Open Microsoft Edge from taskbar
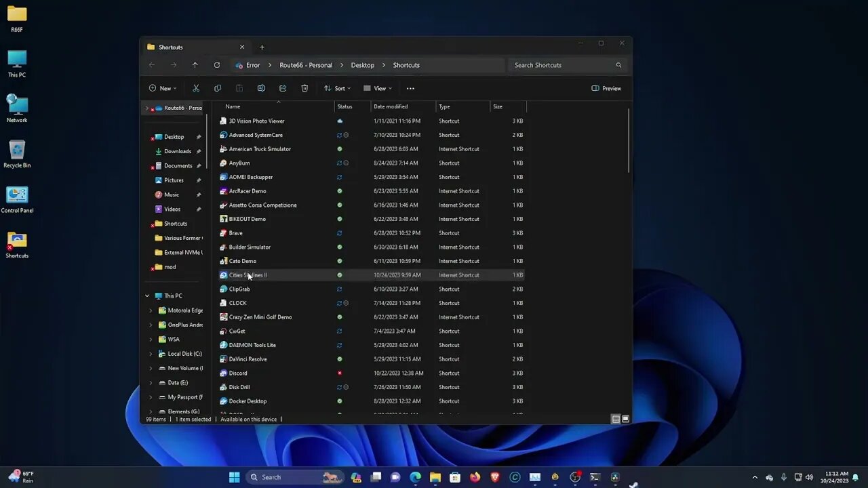The image size is (868, 488). (x=415, y=477)
